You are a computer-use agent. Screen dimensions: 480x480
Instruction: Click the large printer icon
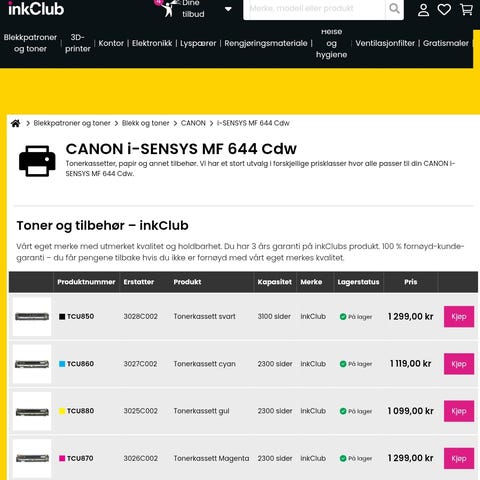[37, 161]
